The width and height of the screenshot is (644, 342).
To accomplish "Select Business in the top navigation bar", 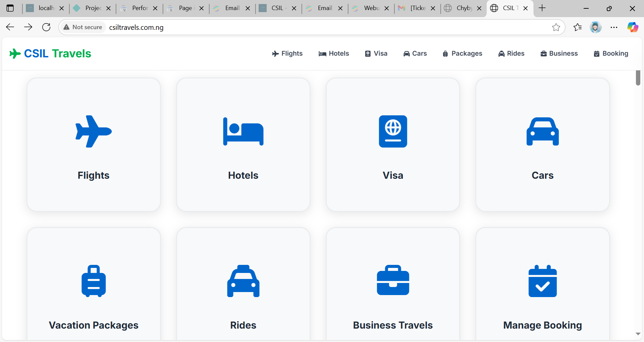I will point(559,54).
